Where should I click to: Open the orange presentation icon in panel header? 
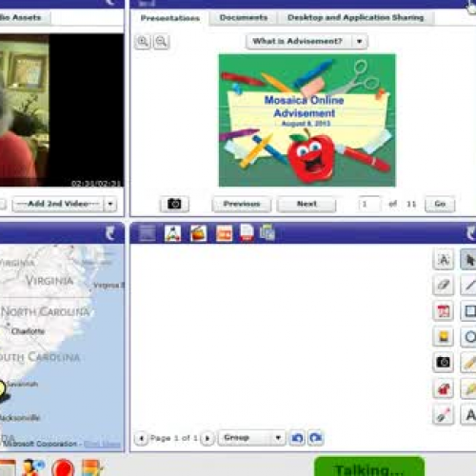point(224,233)
